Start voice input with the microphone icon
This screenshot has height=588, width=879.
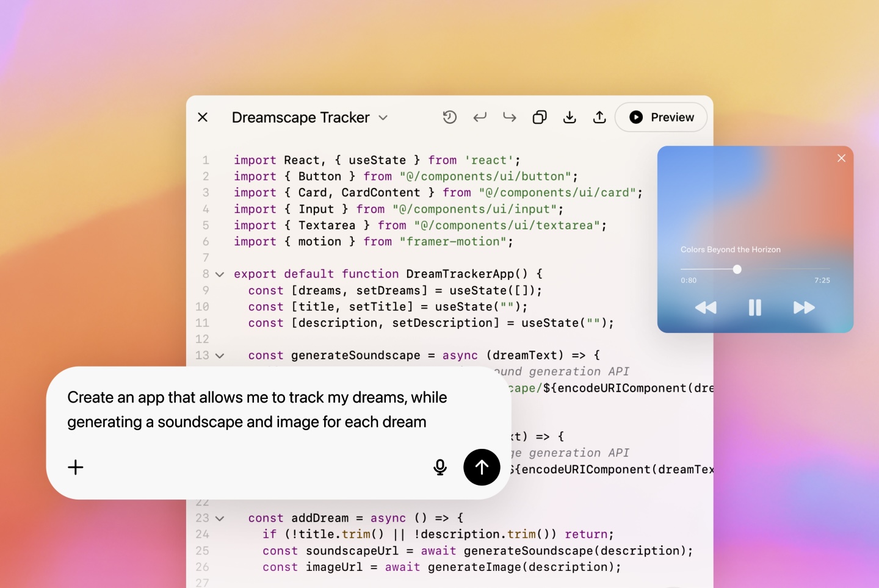point(440,467)
